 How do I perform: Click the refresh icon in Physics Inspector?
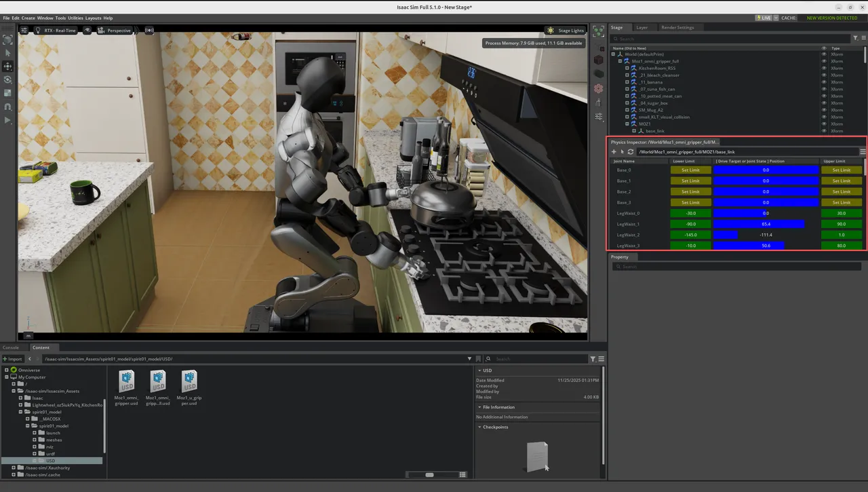pos(631,152)
